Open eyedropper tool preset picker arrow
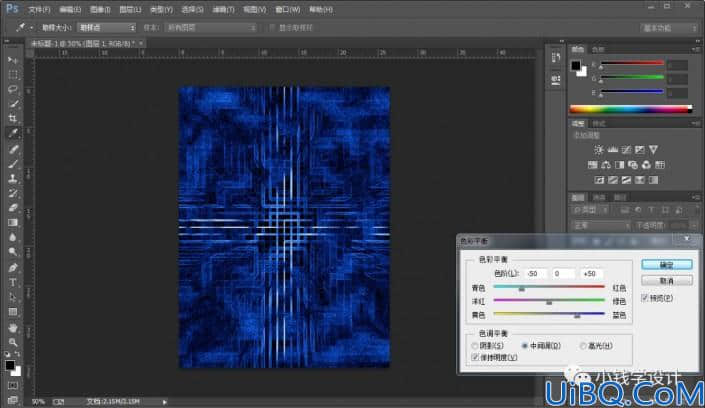The image size is (705, 408). pos(31,28)
